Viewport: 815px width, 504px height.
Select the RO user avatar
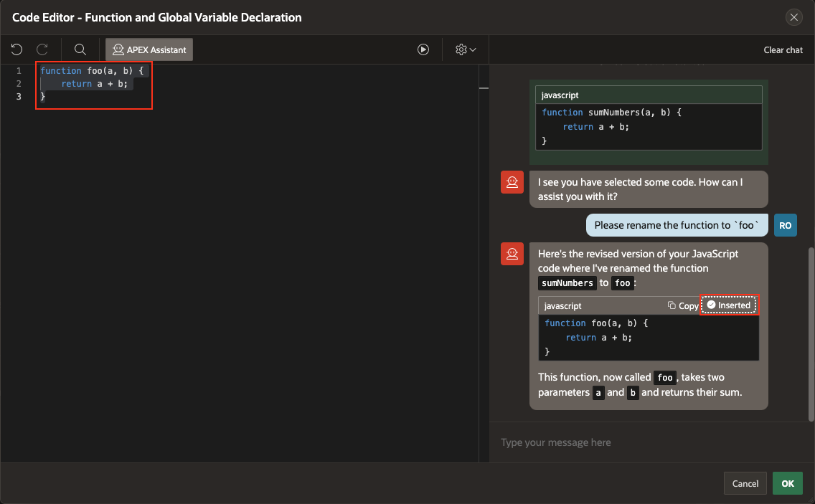[785, 224]
